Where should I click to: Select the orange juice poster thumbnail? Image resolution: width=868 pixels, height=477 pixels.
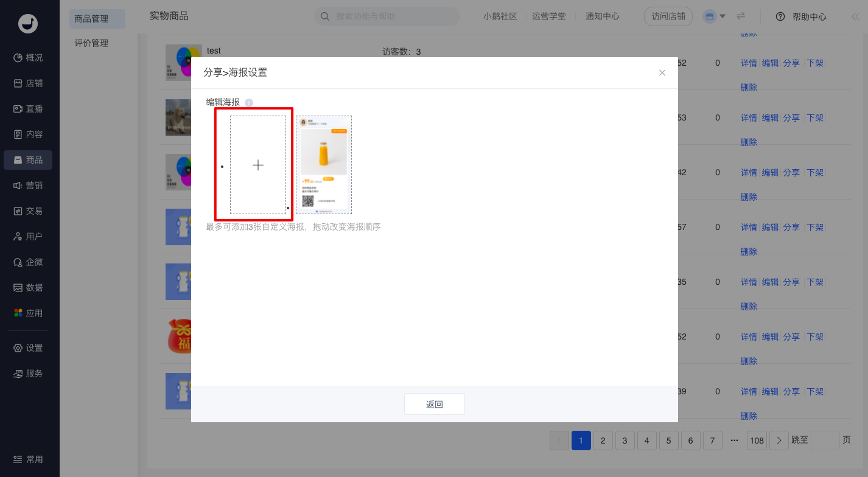click(x=324, y=165)
